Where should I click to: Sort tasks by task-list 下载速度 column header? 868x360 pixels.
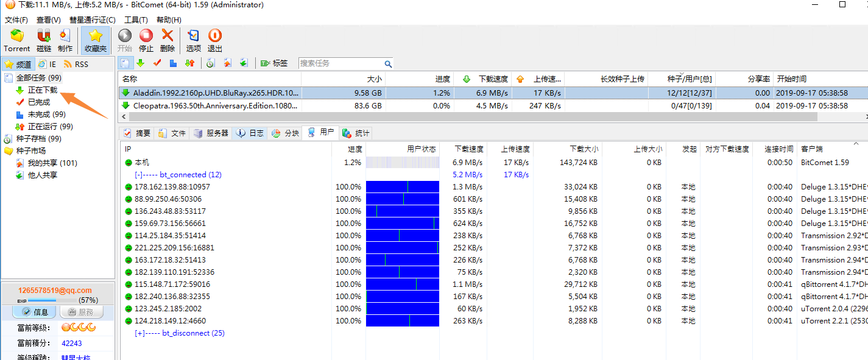click(484, 79)
